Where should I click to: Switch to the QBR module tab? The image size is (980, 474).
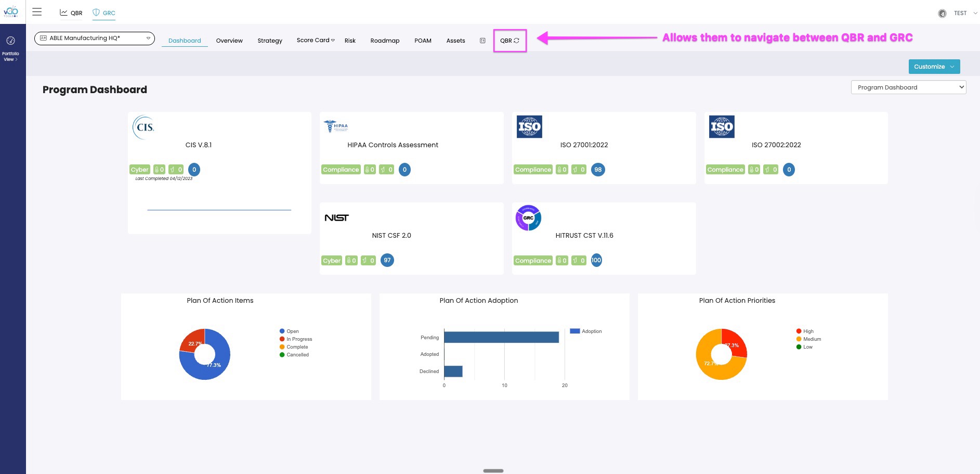[71, 13]
